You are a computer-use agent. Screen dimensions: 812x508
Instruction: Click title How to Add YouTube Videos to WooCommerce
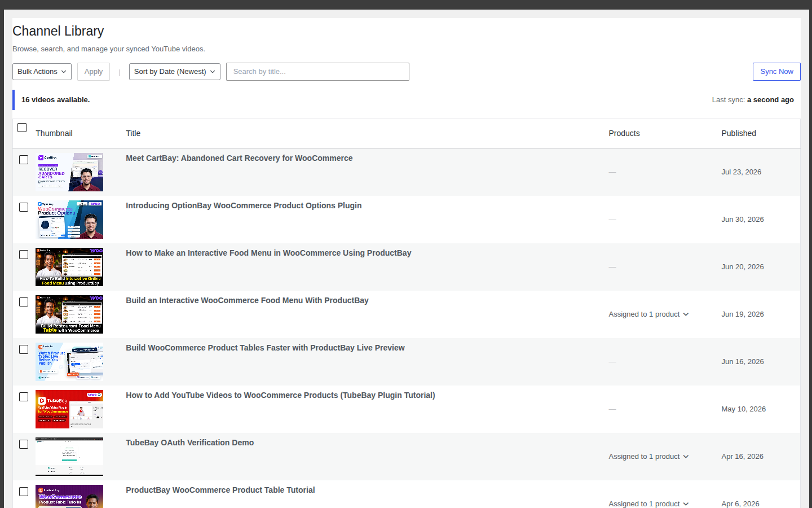click(x=280, y=395)
